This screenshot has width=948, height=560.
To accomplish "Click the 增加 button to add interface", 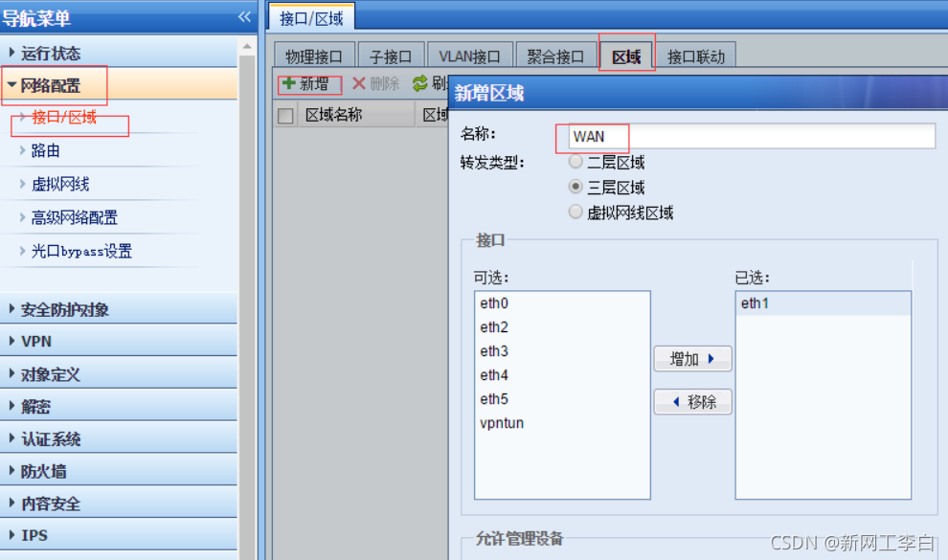I will (x=693, y=359).
